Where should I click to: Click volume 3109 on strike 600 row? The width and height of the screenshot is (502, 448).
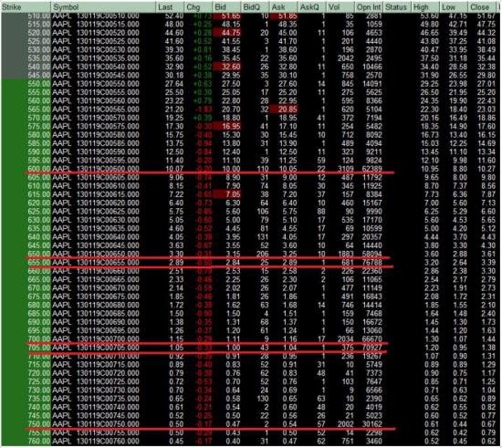point(345,169)
